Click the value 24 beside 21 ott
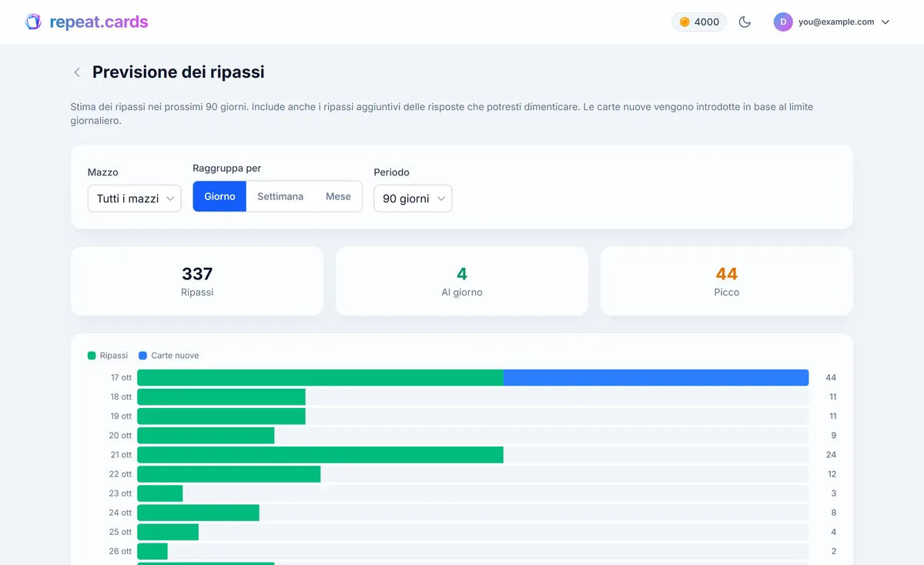This screenshot has width=924, height=565. coord(831,455)
